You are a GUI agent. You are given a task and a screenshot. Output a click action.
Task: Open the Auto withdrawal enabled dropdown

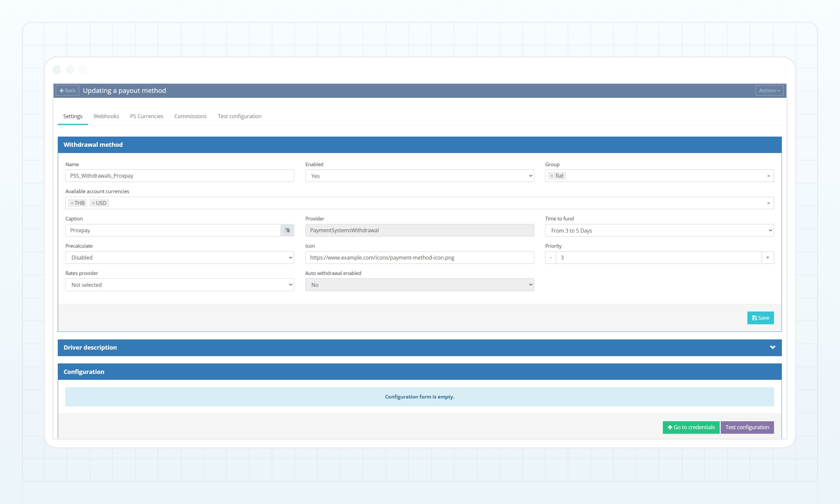[419, 285]
